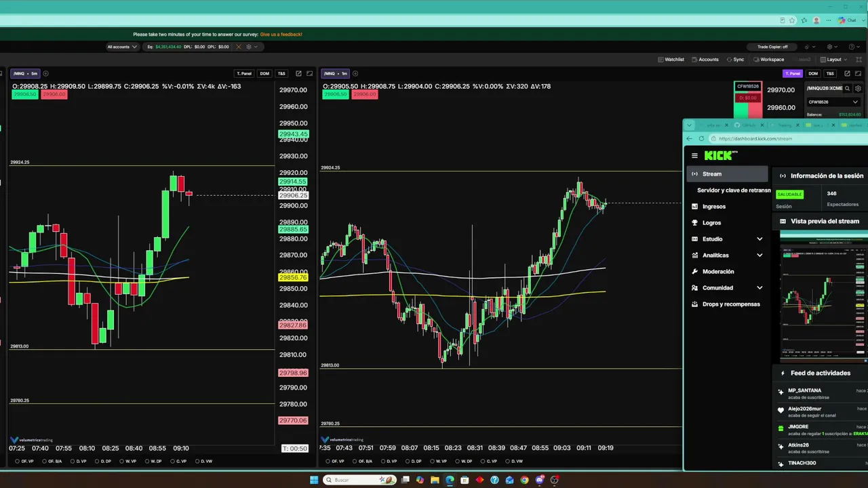
Task: Add a chart via plus beside /MNQ 5m
Action: (x=46, y=73)
